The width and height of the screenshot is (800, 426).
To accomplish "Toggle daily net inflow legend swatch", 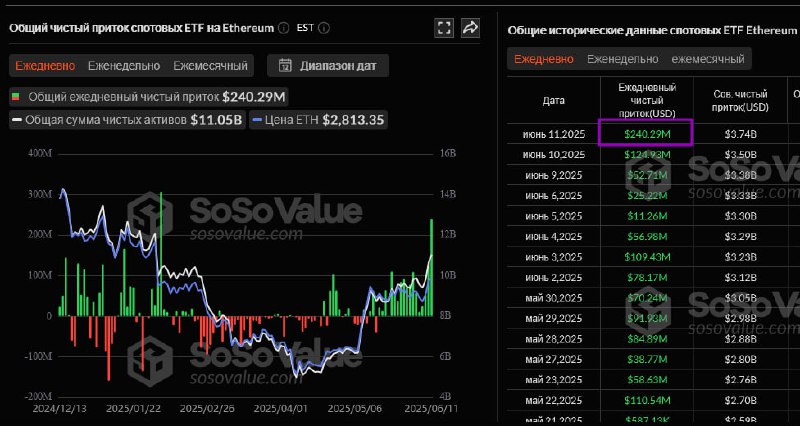I will (x=16, y=97).
